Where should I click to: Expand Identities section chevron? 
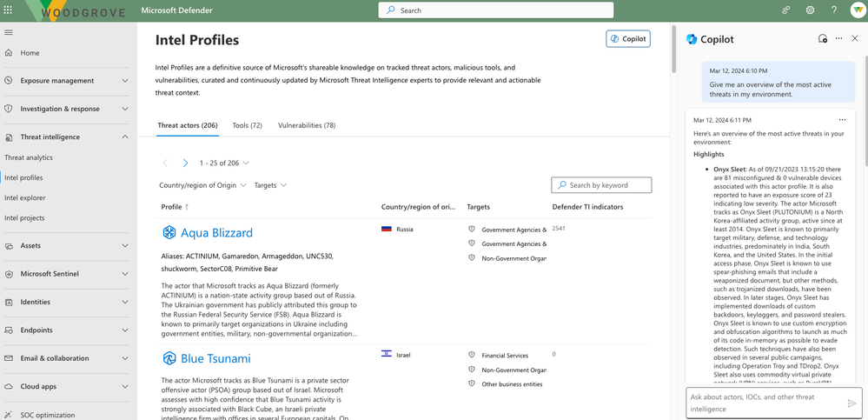click(125, 302)
